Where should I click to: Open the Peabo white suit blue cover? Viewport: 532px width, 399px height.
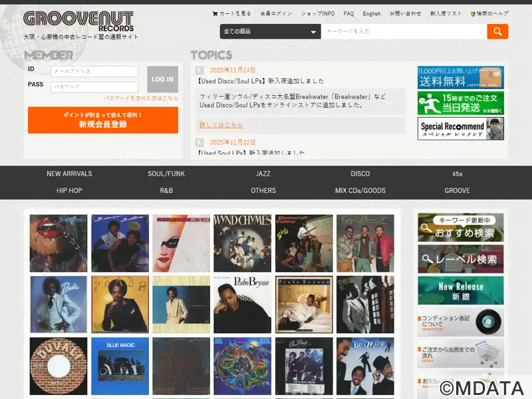coord(59,305)
